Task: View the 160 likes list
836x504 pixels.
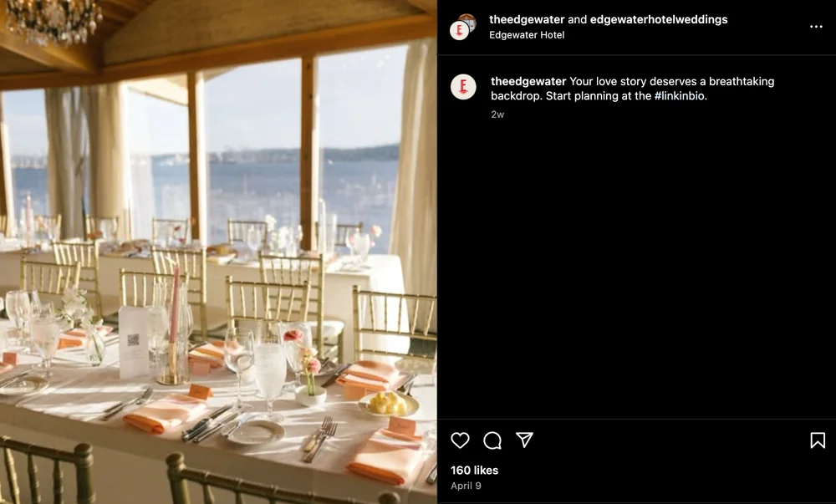Action: coord(474,471)
